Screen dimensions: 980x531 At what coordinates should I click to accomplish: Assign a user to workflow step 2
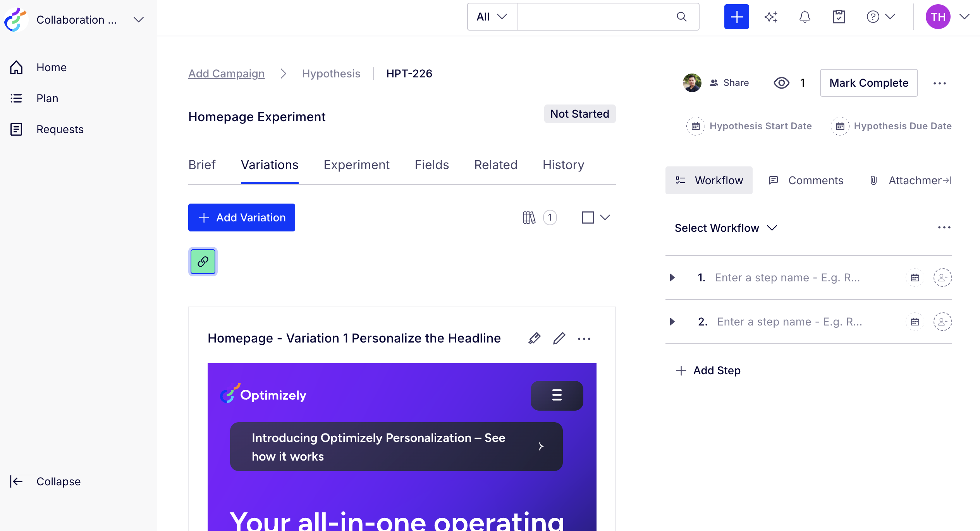pos(943,322)
